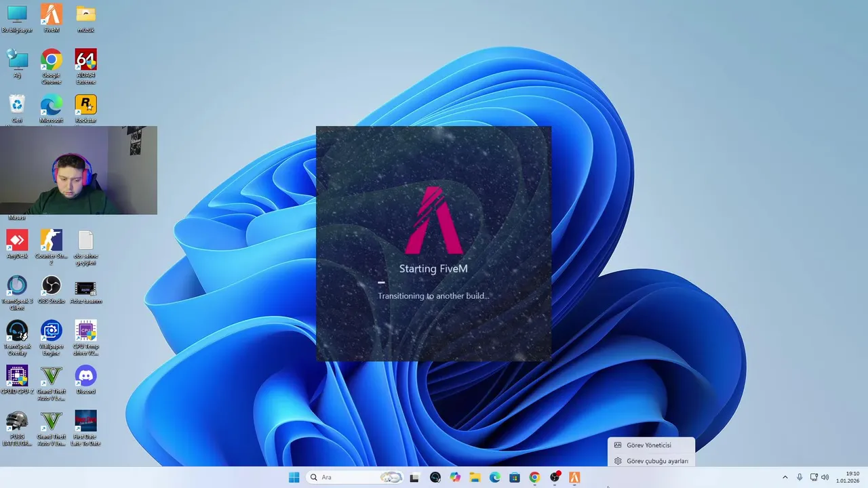Screen dimensions: 868x488
Task: Click the webcam overlay video
Action: click(79, 170)
